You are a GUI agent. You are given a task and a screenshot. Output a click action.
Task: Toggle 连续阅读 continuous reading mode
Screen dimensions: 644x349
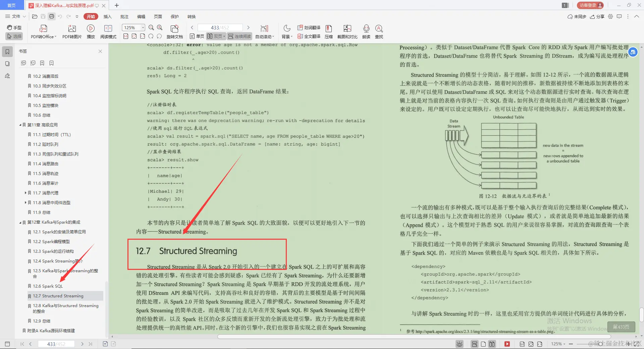[239, 36]
